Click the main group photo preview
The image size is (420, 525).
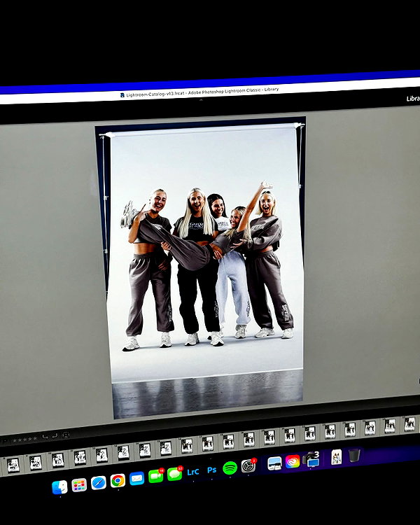tap(204, 268)
